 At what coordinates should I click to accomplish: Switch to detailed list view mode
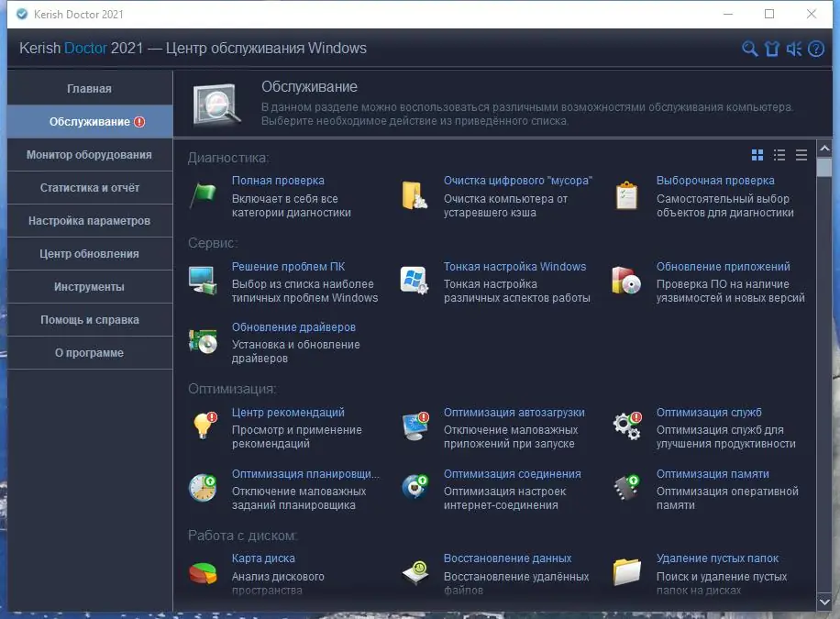(779, 156)
